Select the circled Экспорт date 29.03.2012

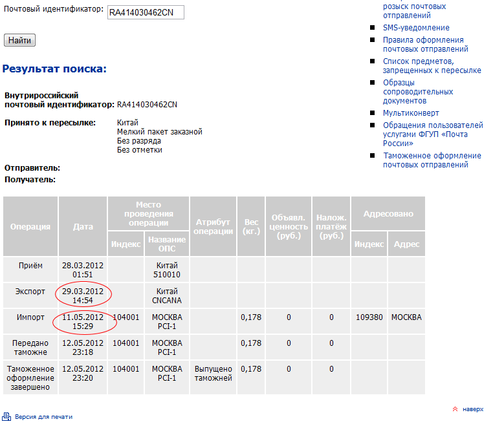(83, 295)
